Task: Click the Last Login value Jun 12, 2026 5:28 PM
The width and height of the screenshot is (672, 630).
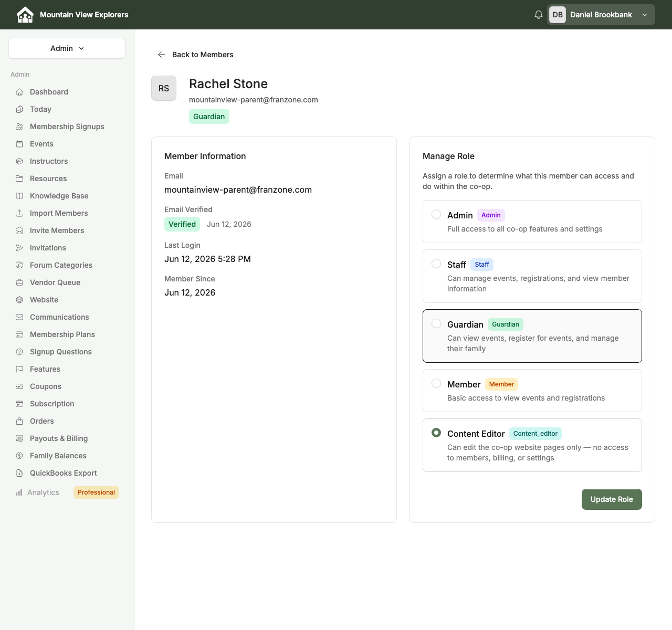Action: pos(207,259)
